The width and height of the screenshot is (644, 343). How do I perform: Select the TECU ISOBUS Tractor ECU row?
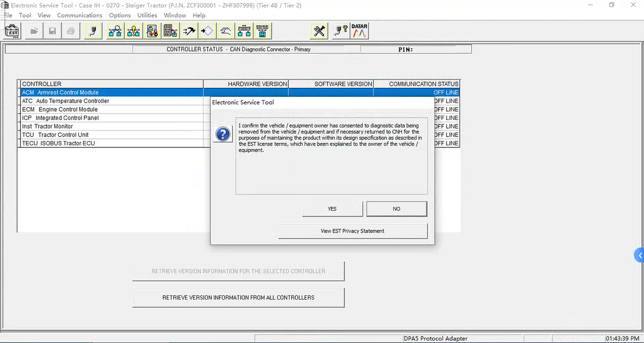tap(60, 143)
